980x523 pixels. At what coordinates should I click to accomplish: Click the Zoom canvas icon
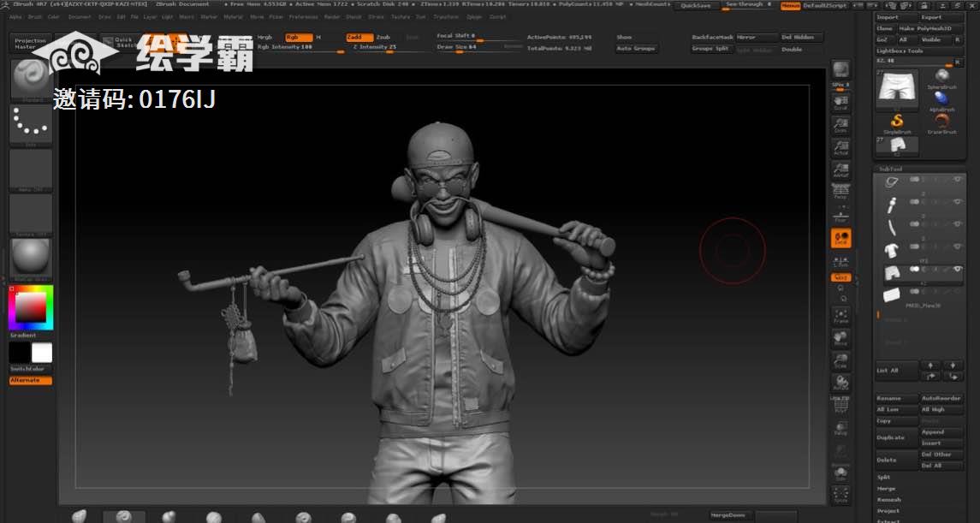point(840,125)
